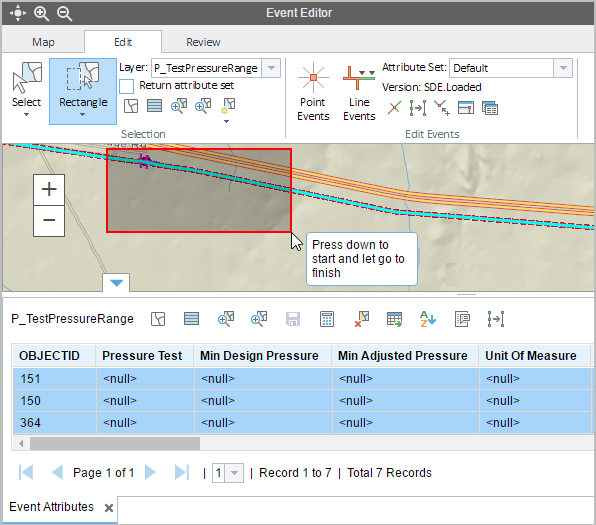Viewport: 596px width, 525px height.
Task: Click the calculator icon in table toolbar
Action: 327,319
